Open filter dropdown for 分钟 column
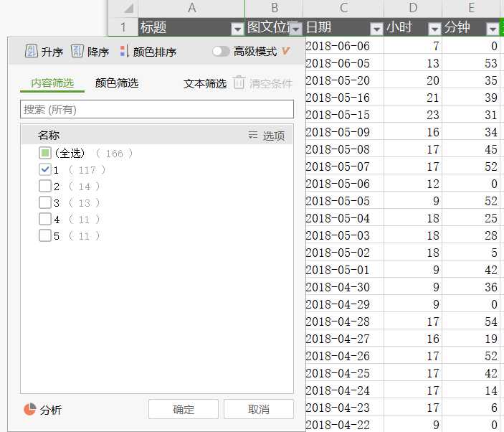504x432 pixels. pos(493,29)
